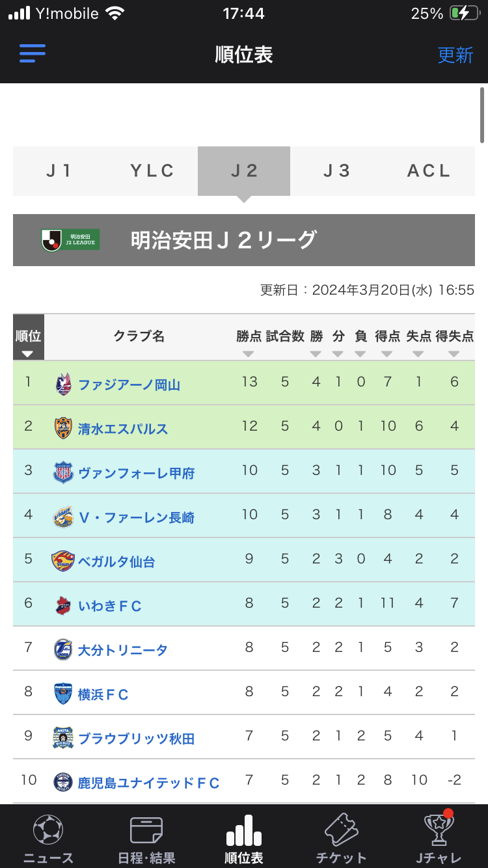
Task: Tap the ニュース soccer ball icon
Action: point(48,830)
